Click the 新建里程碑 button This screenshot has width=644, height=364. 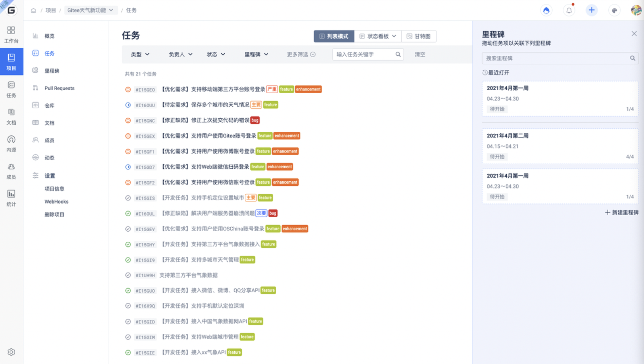point(622,213)
